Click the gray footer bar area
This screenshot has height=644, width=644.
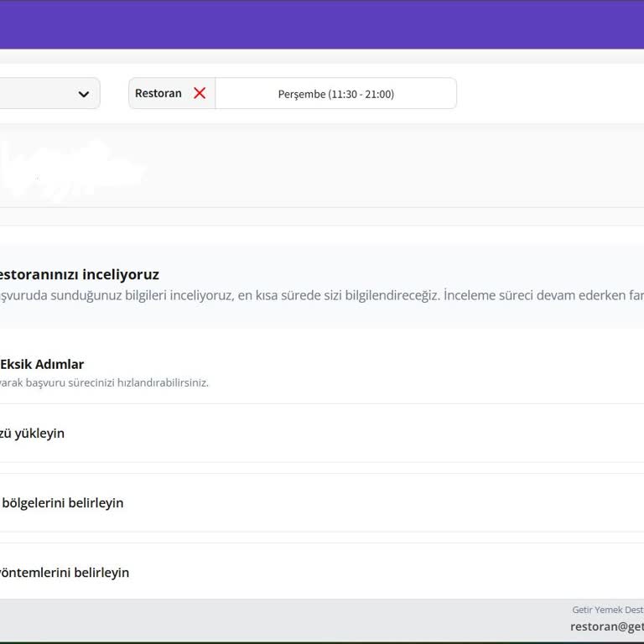click(252, 619)
